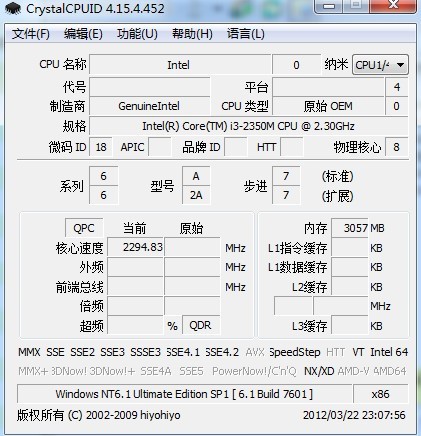Image resolution: width=421 pixels, height=436 pixels.
Task: Click the x86 architecture field
Action: tap(380, 394)
